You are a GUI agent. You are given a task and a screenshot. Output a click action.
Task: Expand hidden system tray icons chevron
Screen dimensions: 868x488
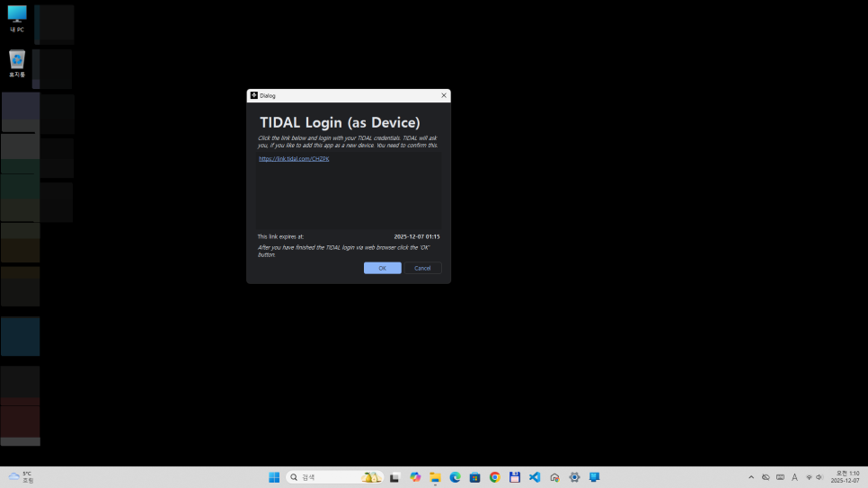click(x=751, y=477)
